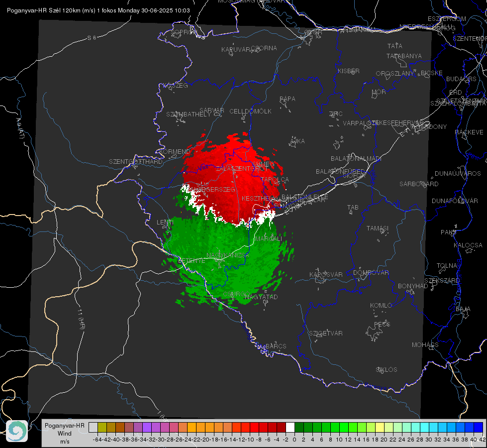Click the 'S 6' road label
Viewport: 487px width, 448px height.
(92, 38)
